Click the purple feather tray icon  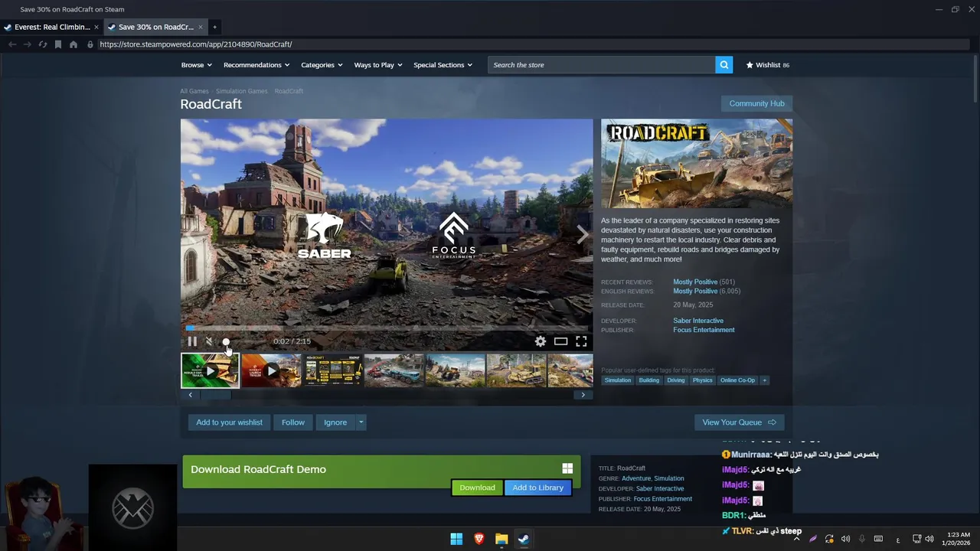click(x=813, y=539)
